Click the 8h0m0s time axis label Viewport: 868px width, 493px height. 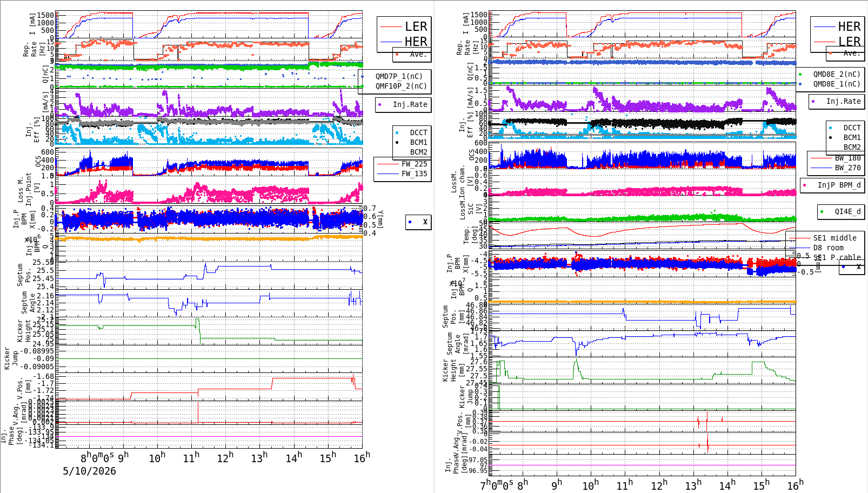coord(97,458)
